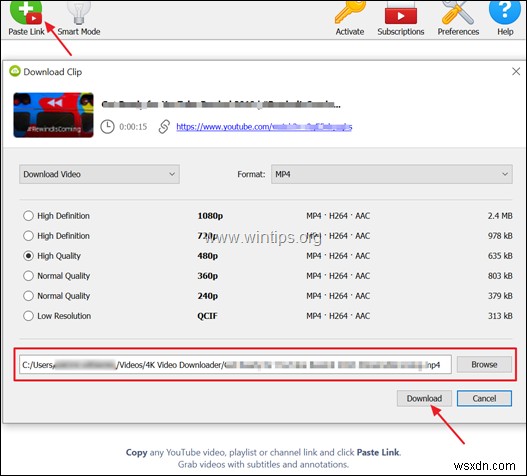The width and height of the screenshot is (527, 476).
Task: Click the Browse button
Action: 484,364
